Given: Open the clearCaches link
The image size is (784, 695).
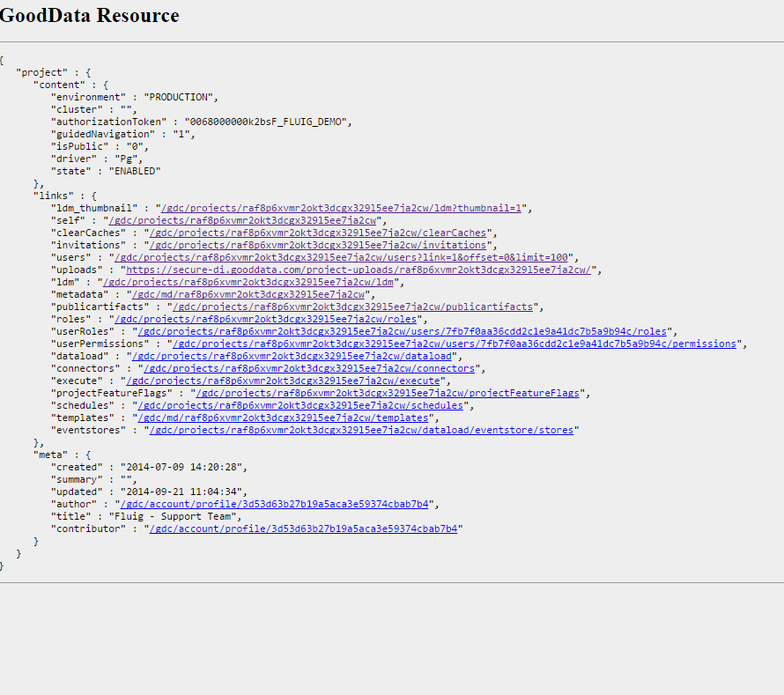Looking at the screenshot, I should (x=318, y=233).
